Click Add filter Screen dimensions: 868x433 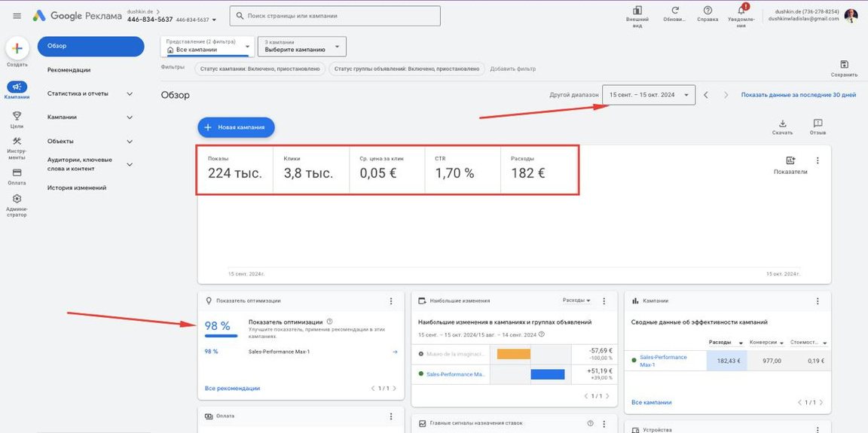tap(512, 69)
